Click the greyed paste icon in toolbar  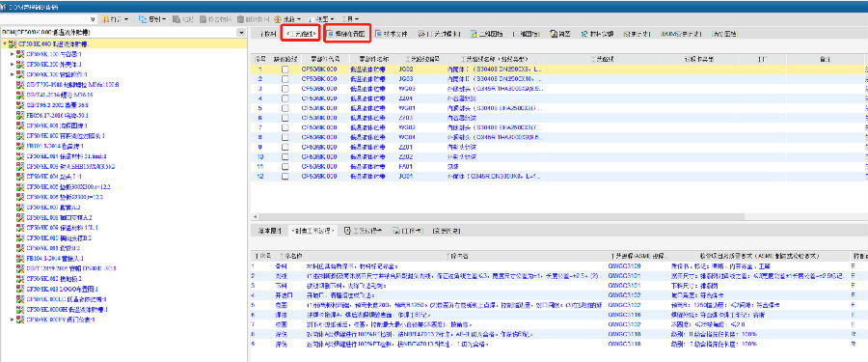pos(176,19)
